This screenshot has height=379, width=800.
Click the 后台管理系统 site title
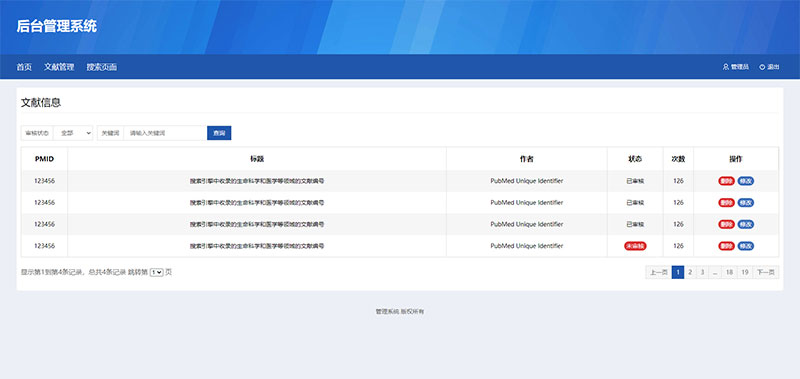point(57,26)
